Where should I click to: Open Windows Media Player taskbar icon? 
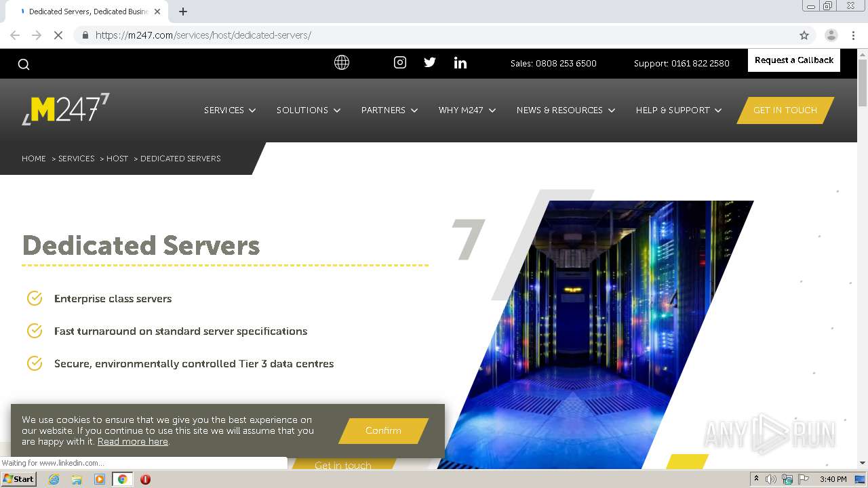tap(100, 479)
